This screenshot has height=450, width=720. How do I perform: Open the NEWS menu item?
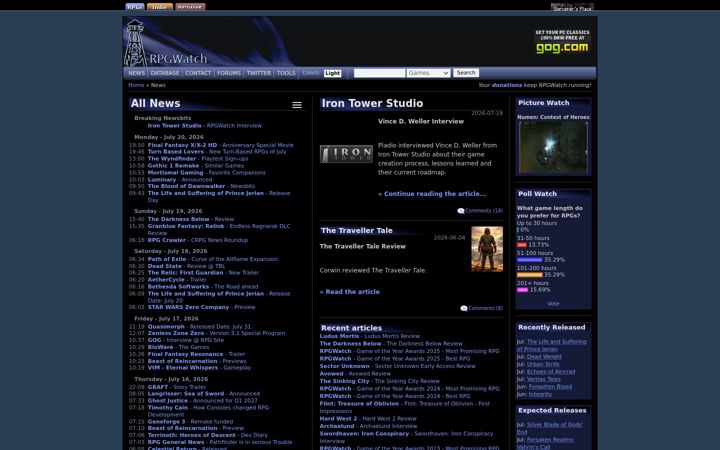click(x=136, y=73)
